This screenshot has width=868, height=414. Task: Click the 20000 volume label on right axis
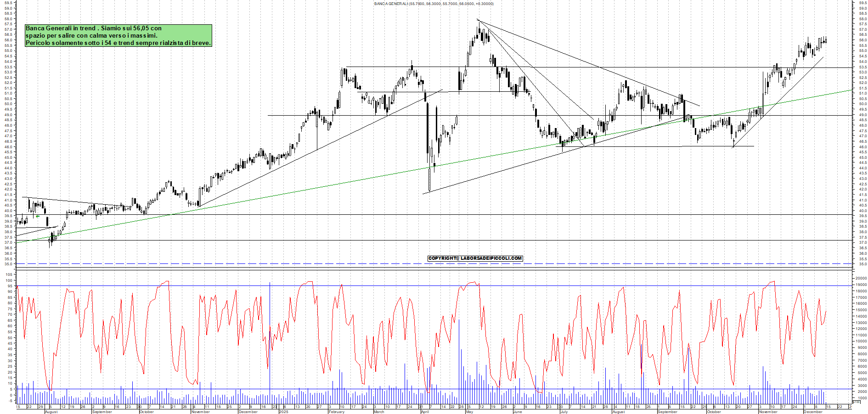pos(860,278)
